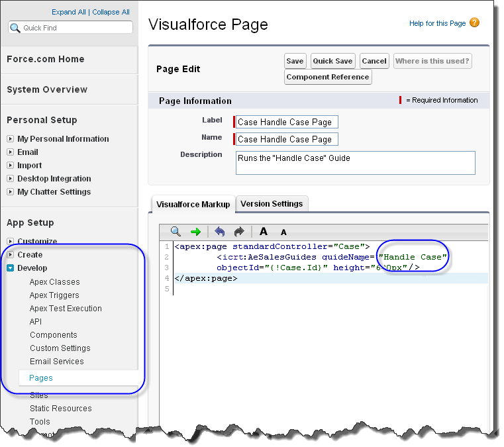
Task: Increase editor font with large A icon
Action: click(x=264, y=231)
